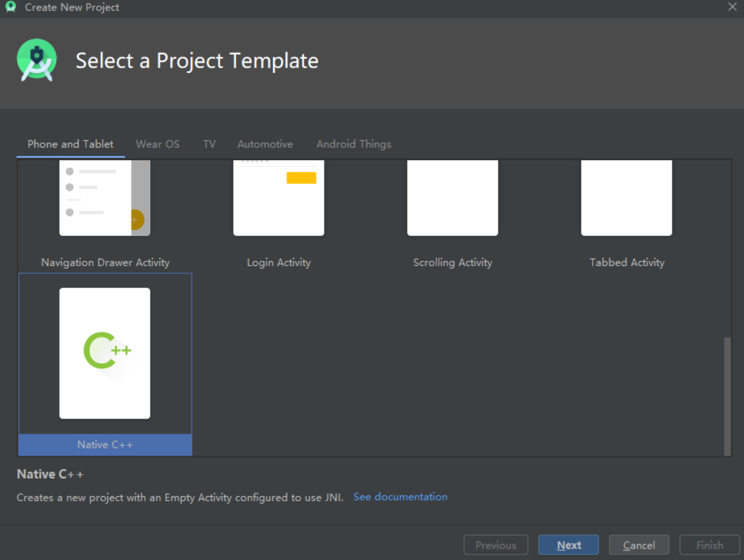Click the template list vertical scrollbar

click(727, 395)
